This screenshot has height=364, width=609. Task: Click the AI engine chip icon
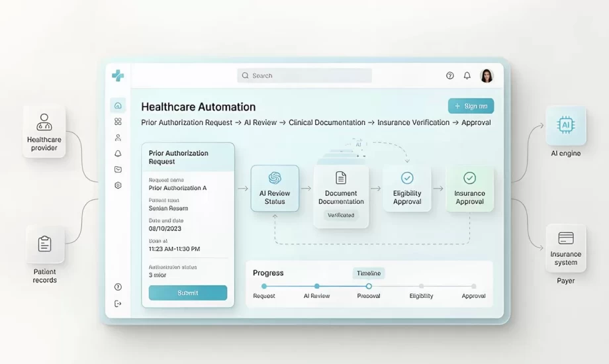566,125
